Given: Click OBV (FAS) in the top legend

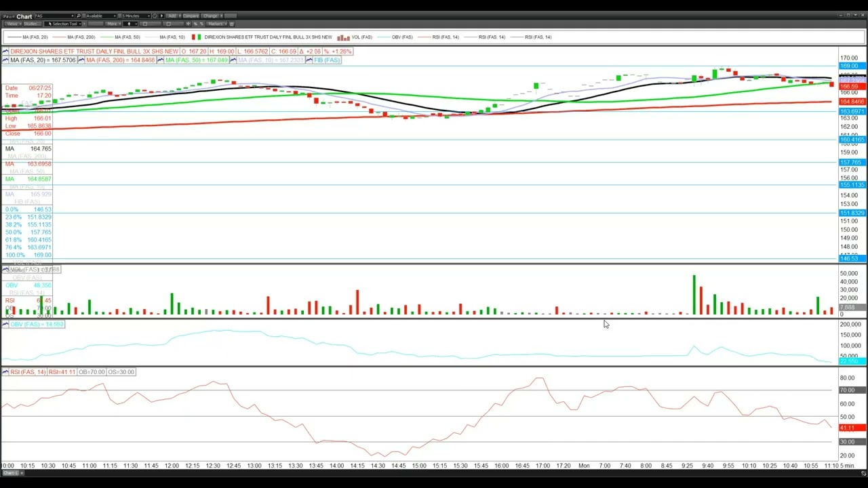Looking at the screenshot, I should [402, 37].
